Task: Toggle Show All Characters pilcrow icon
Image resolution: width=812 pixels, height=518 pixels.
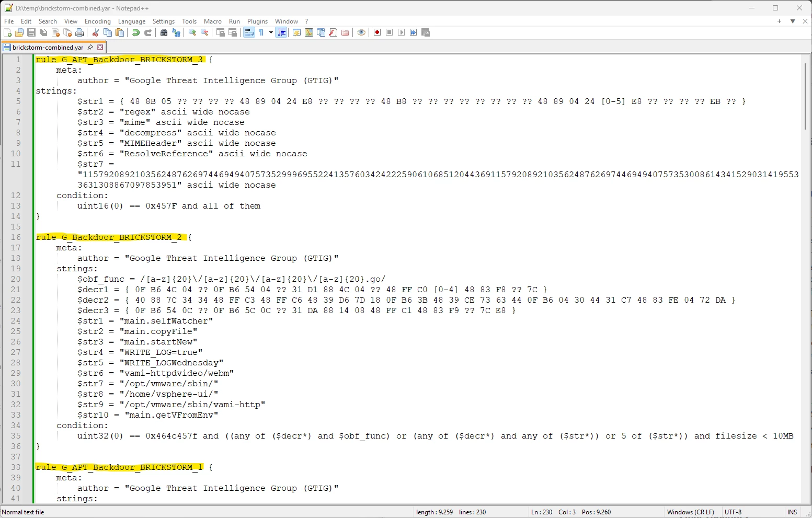Action: tap(261, 32)
